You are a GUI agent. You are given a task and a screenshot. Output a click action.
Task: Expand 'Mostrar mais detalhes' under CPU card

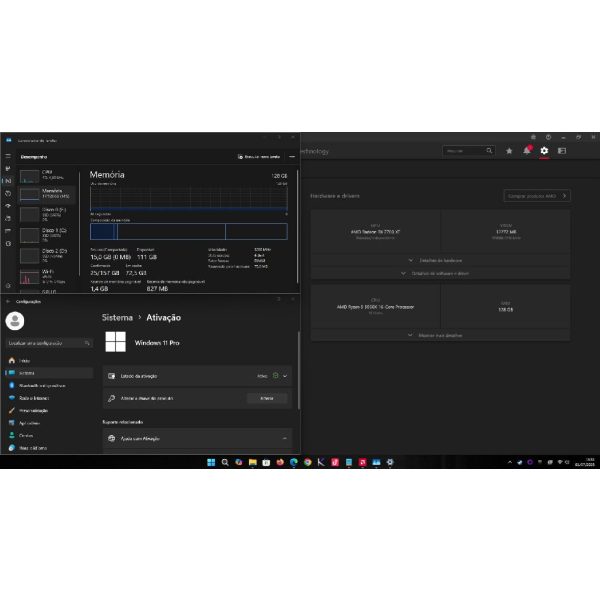pyautogui.click(x=439, y=335)
